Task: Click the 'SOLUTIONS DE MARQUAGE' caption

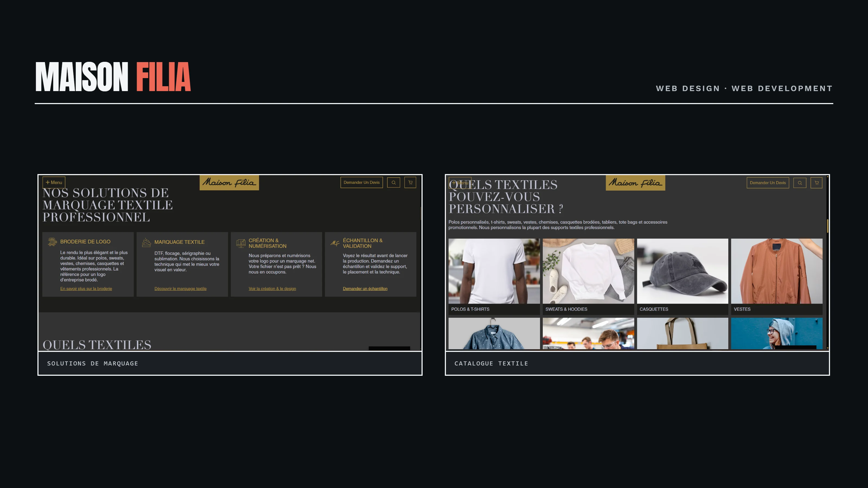Action: (x=93, y=363)
